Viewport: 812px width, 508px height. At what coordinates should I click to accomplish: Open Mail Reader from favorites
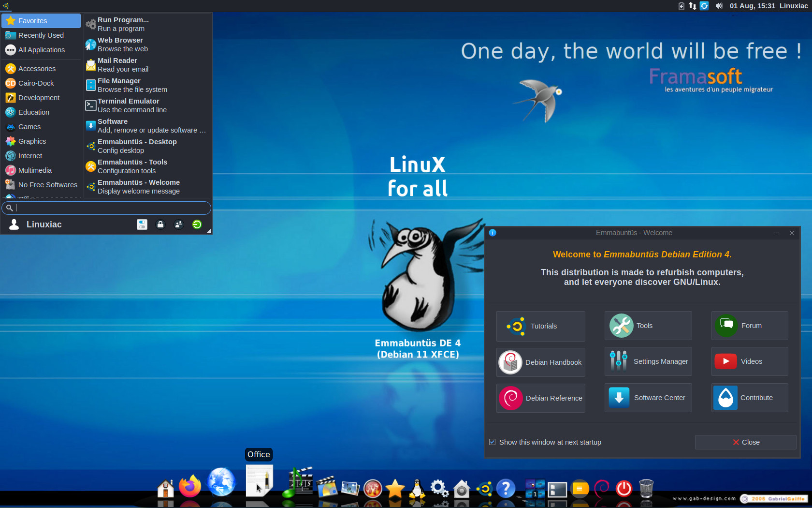[x=147, y=65]
